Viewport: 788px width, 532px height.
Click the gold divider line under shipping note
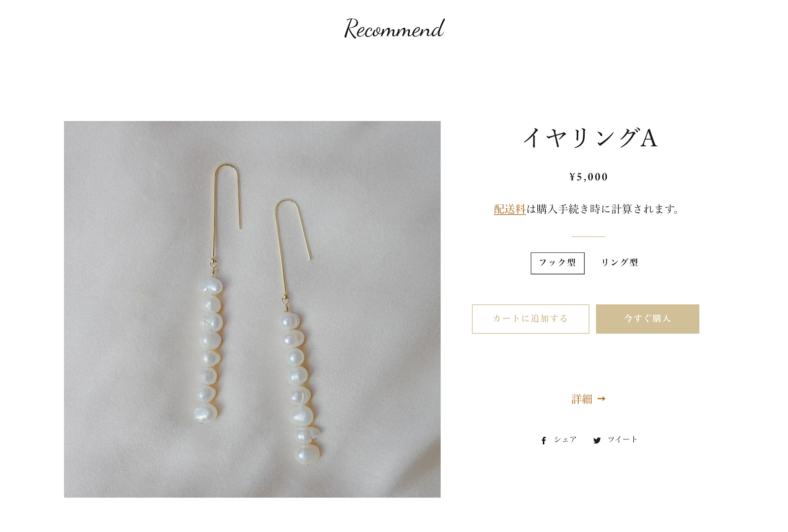click(x=589, y=236)
